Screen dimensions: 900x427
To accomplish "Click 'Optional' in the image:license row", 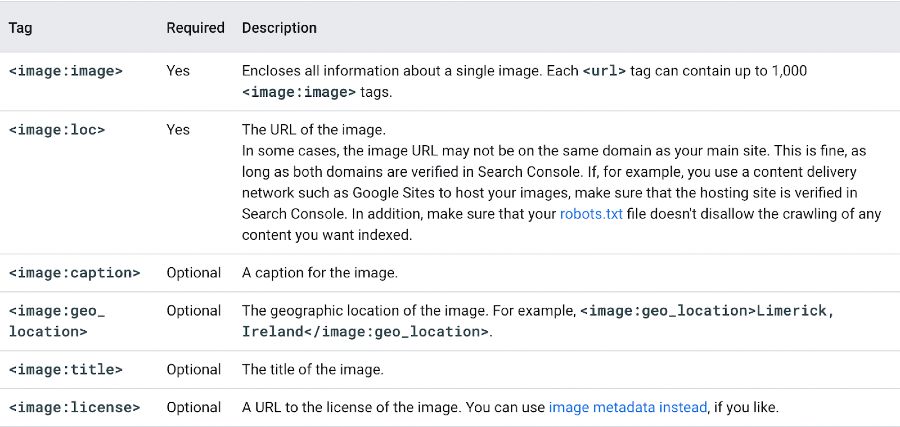I will (x=193, y=407).
